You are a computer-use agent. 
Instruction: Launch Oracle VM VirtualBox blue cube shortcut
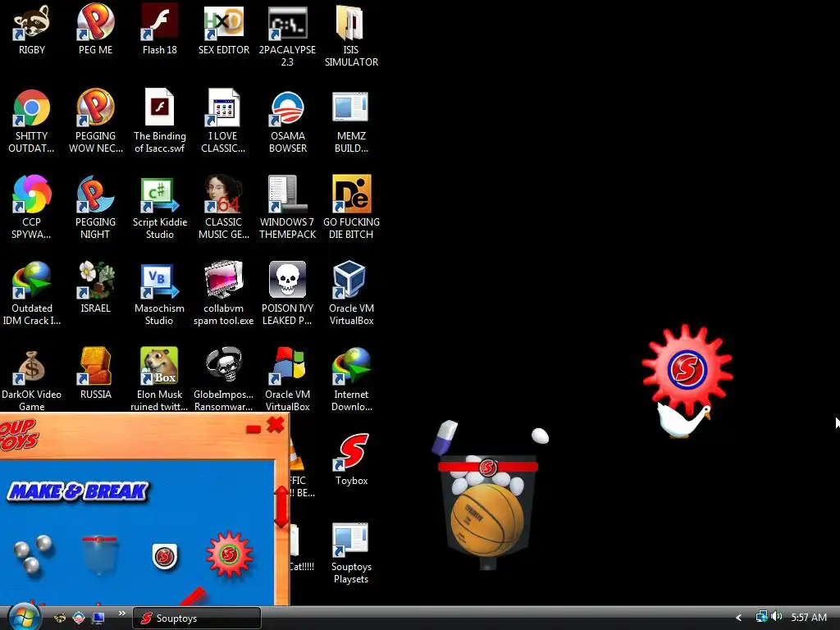tap(351, 293)
